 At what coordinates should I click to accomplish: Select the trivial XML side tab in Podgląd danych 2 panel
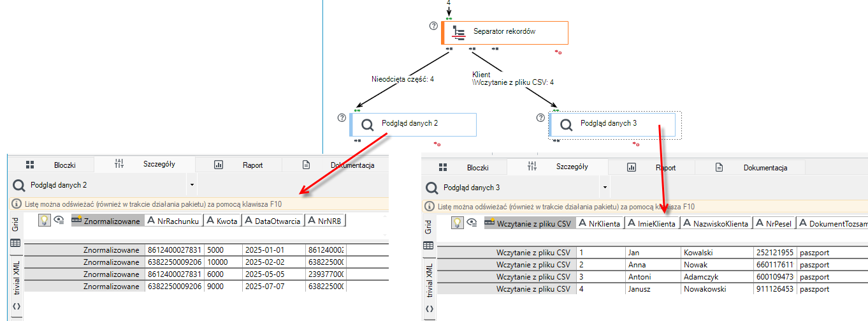pos(16,277)
